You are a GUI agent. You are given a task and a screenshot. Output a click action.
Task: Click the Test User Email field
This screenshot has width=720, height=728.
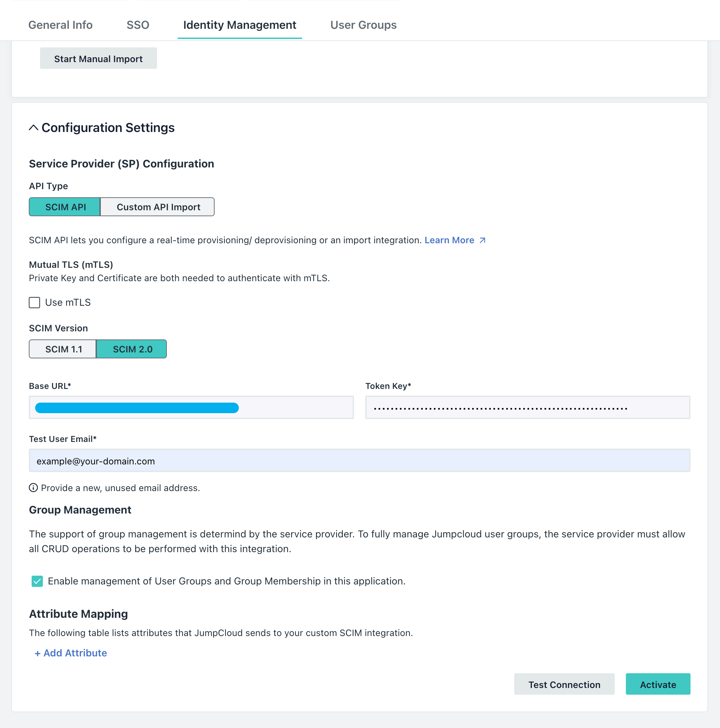(359, 461)
